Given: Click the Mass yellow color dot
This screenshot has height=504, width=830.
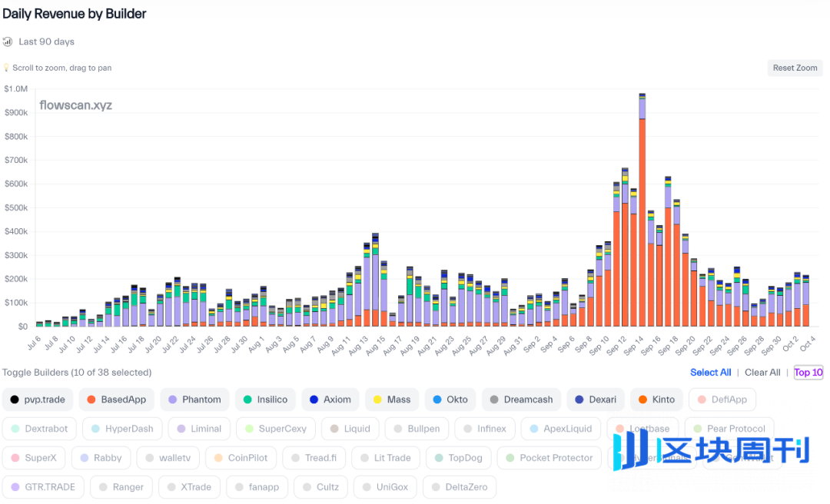Looking at the screenshot, I should click(377, 400).
